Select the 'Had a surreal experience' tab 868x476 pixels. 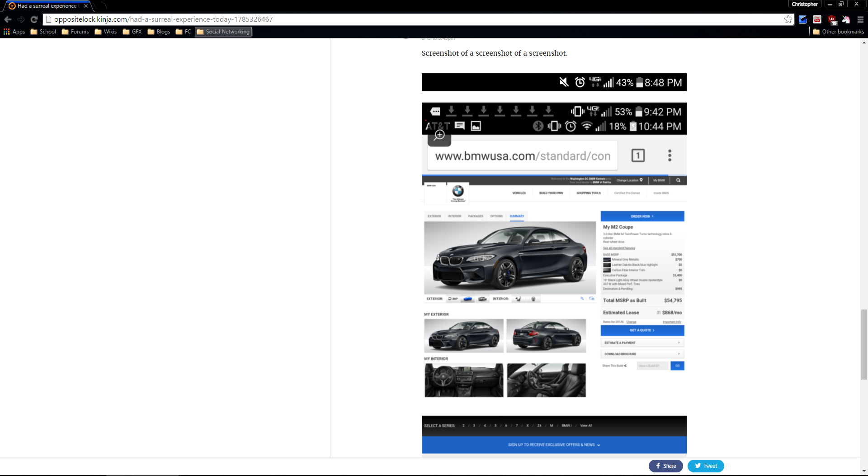coord(47,6)
